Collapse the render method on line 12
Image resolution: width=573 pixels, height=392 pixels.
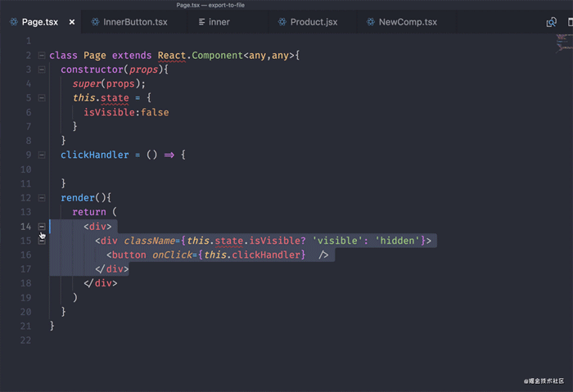tap(41, 198)
